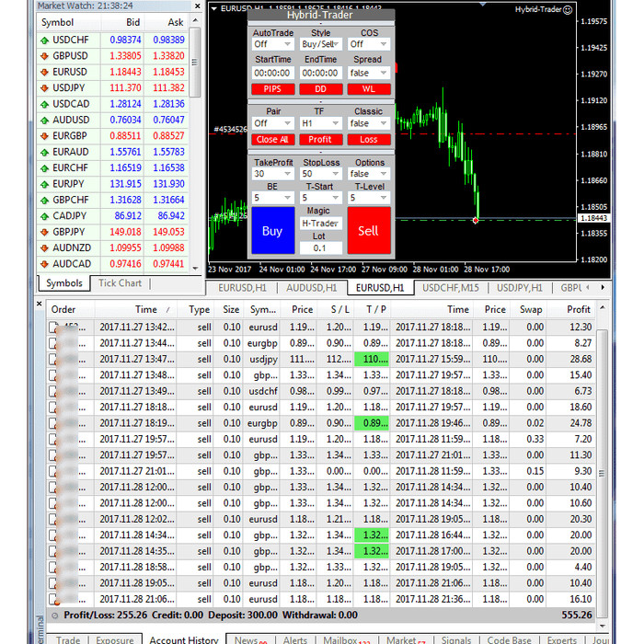Click the AUDNZD symbol arrow icon

tap(44, 248)
